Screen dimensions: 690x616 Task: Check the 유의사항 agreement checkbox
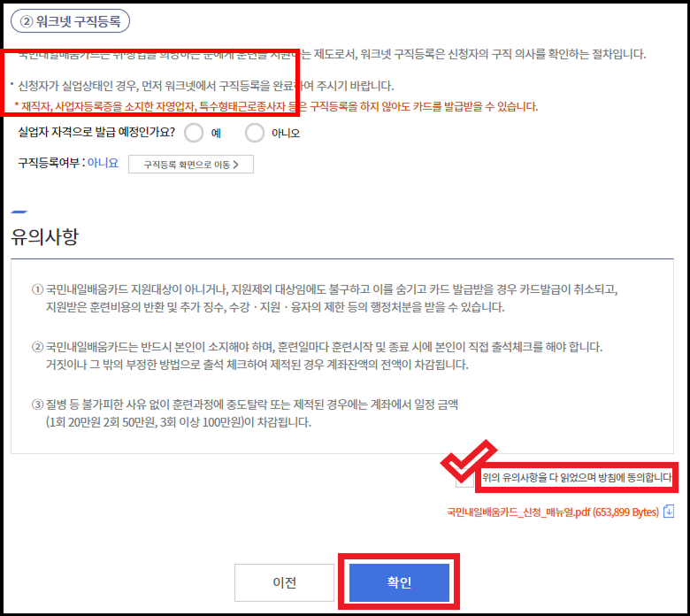point(464,478)
